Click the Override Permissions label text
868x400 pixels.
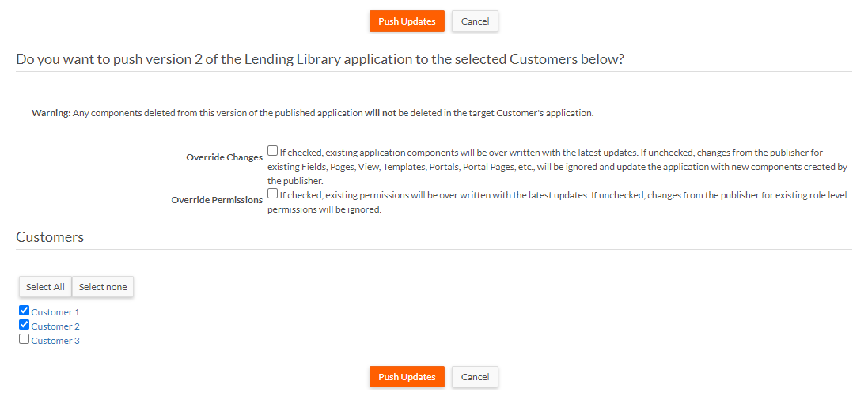[217, 200]
